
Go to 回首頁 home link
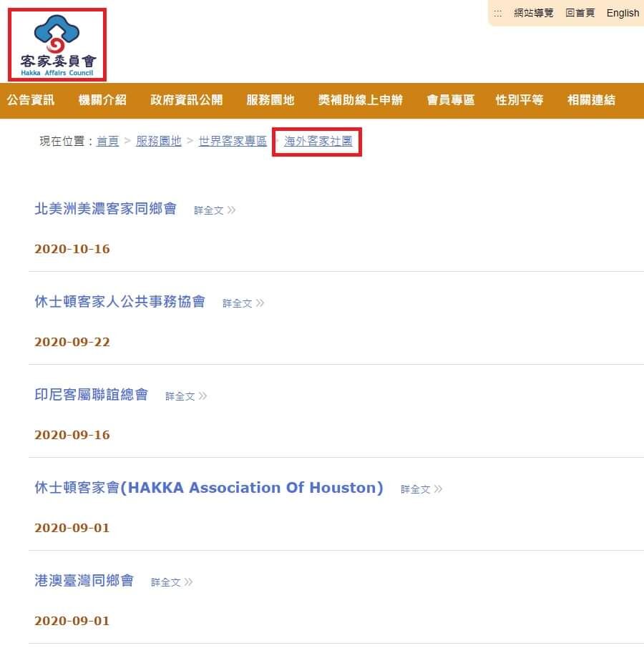[x=580, y=13]
